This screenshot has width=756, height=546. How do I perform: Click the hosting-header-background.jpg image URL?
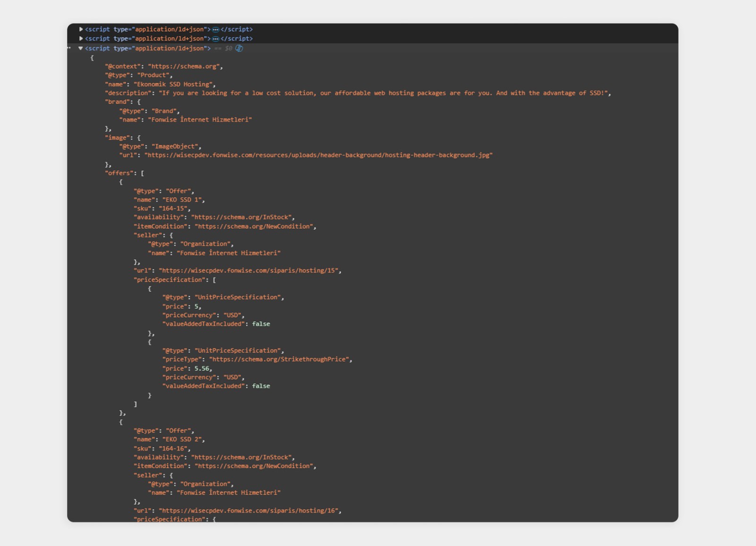[x=318, y=155]
